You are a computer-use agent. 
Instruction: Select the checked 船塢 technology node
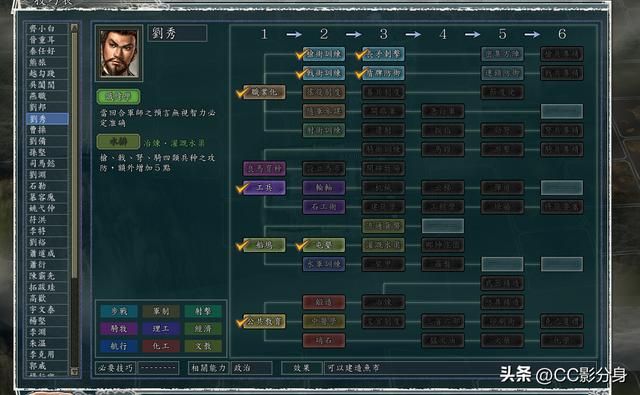(264, 245)
